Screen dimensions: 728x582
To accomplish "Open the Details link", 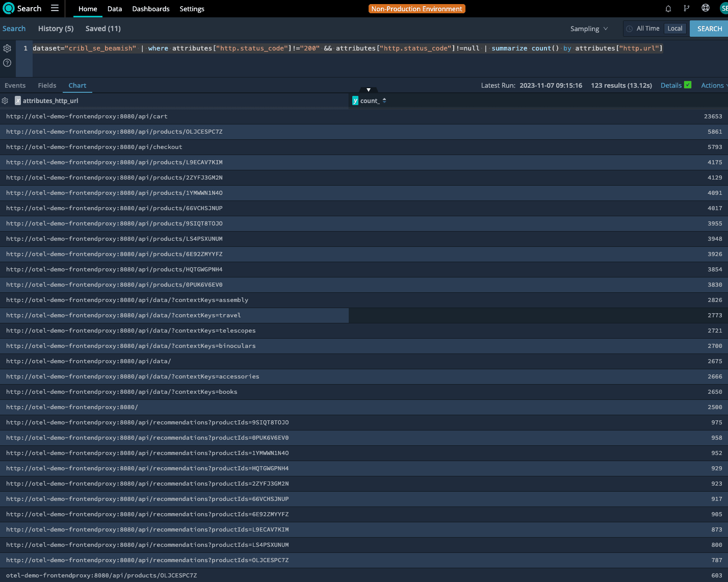I will pyautogui.click(x=670, y=86).
